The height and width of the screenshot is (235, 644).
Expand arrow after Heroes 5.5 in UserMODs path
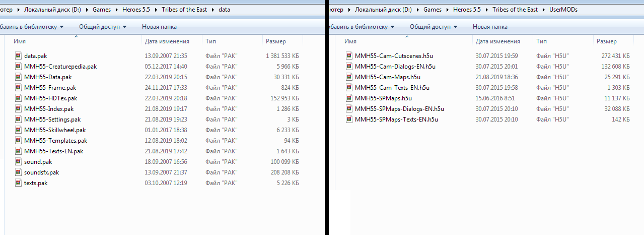click(487, 10)
